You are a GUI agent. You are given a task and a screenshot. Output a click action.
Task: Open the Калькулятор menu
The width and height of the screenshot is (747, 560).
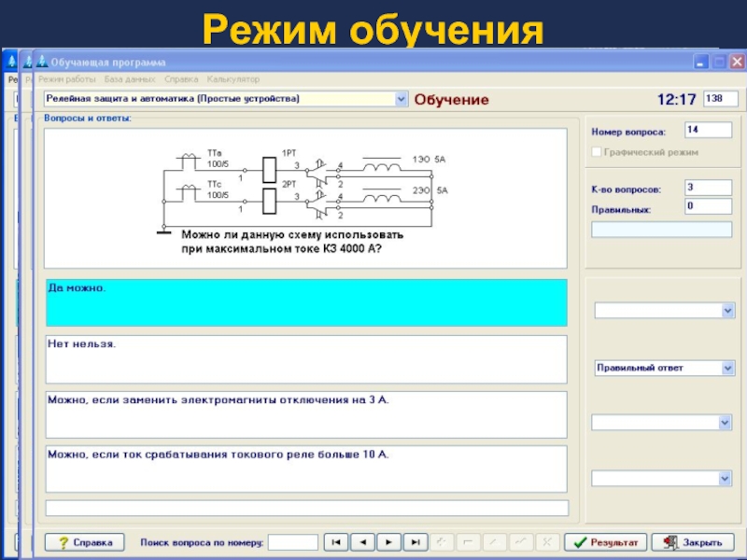pyautogui.click(x=233, y=79)
